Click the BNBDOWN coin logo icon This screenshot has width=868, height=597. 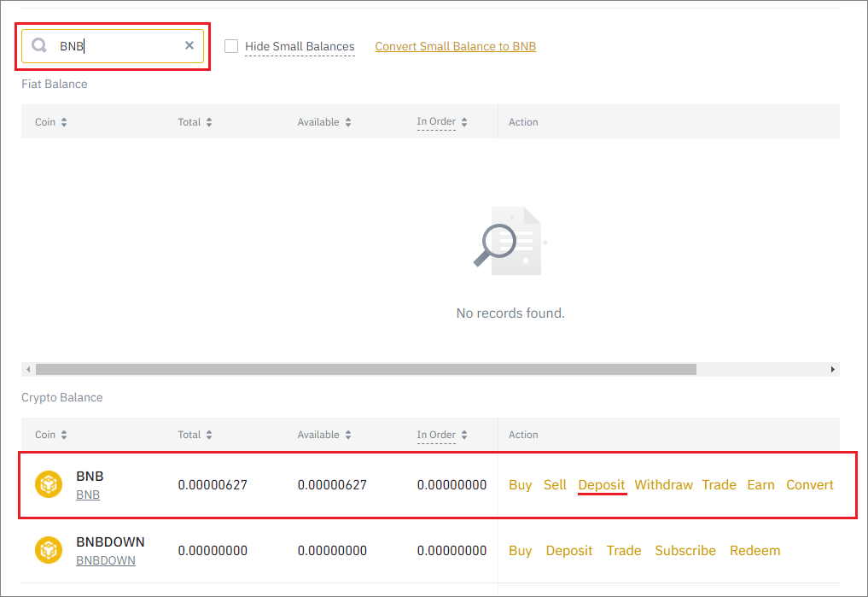coord(49,550)
